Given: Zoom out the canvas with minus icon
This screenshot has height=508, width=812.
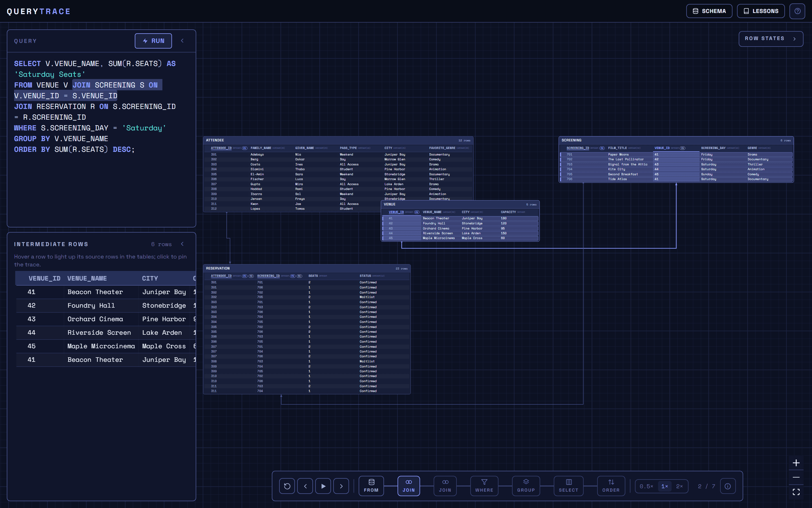Looking at the screenshot, I should point(796,477).
